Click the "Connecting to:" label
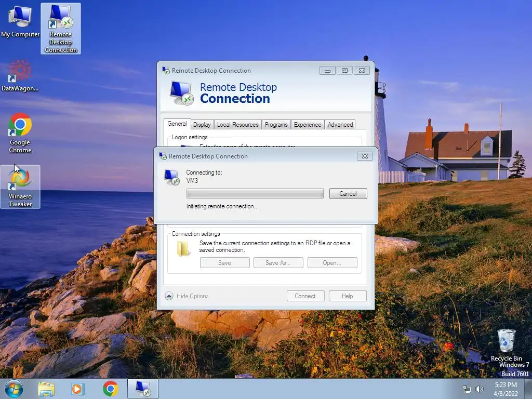The height and width of the screenshot is (399, 532). coord(204,172)
